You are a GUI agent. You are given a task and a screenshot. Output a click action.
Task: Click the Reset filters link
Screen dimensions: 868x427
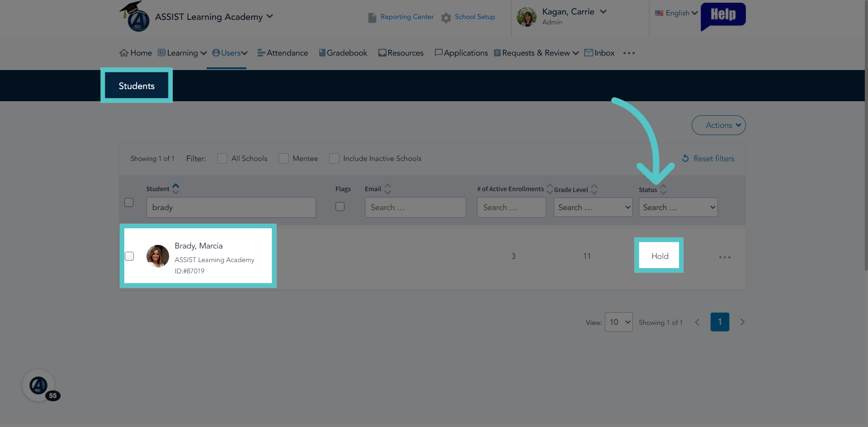pyautogui.click(x=714, y=159)
